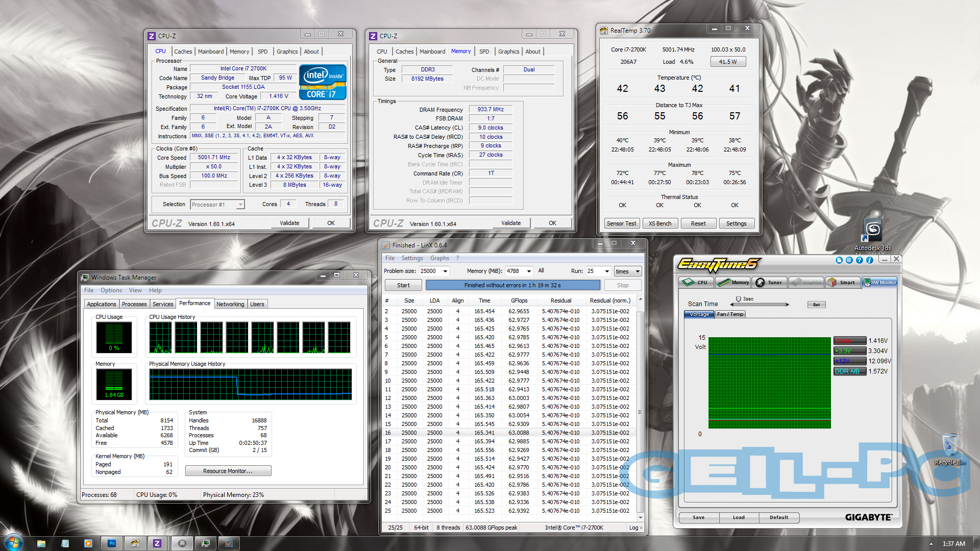Open the EasyTune6 CPU tab

[x=696, y=282]
